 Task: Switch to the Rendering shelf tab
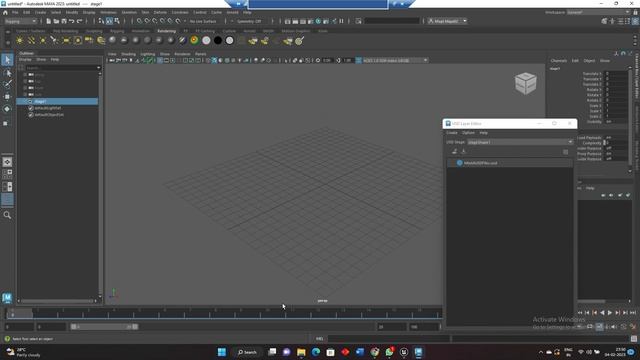point(167,31)
